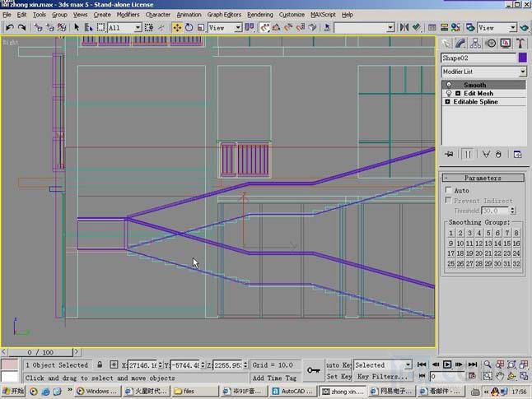Toggle Show End Result button
532x399 pixels.
tap(468, 154)
